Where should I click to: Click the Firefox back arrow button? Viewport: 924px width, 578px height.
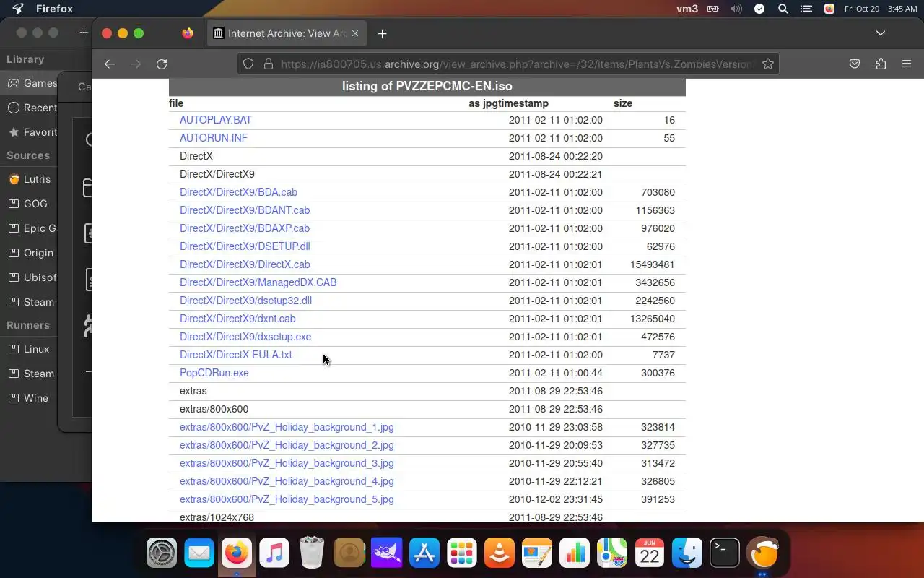(x=110, y=64)
